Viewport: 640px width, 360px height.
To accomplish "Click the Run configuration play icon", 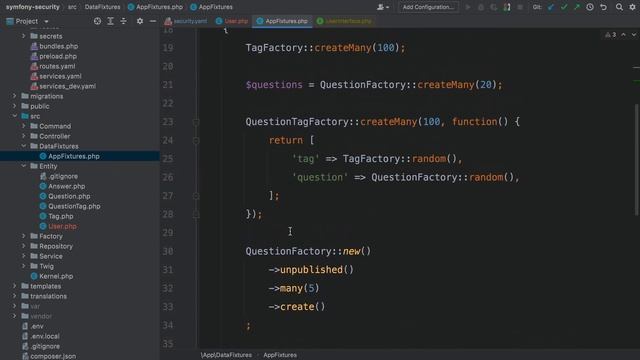I will pos(468,7).
